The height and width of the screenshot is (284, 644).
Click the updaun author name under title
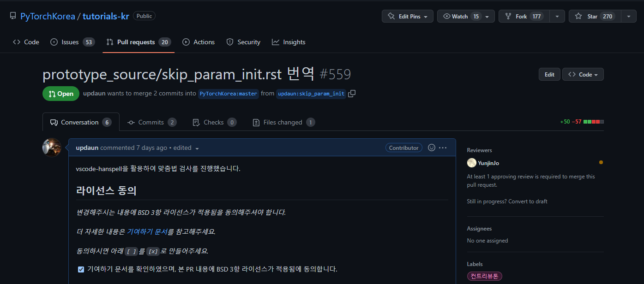coord(94,93)
